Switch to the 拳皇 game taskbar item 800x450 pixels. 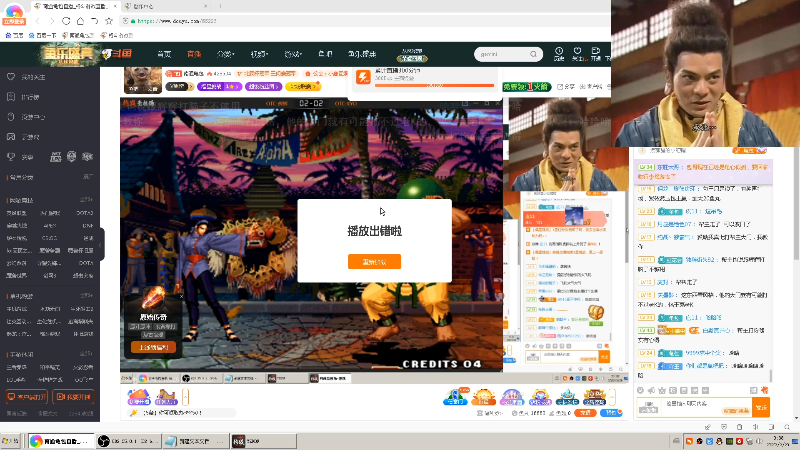point(264,441)
